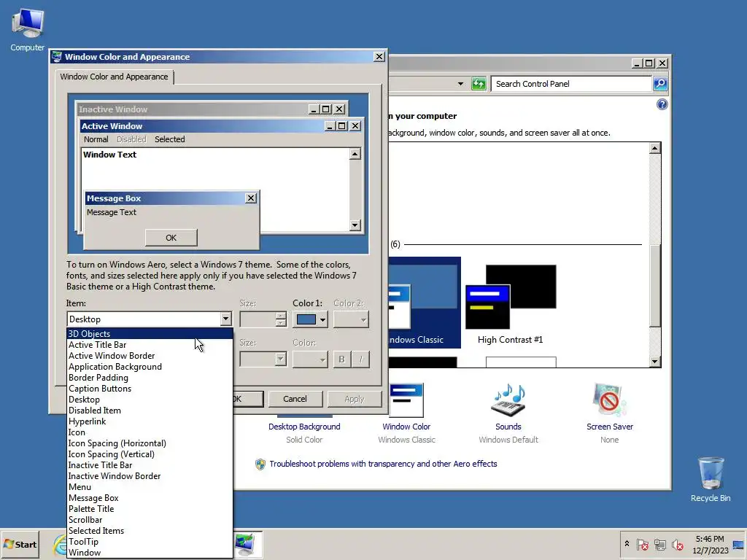Viewport: 747px width, 560px height.
Task: Open the Computer desktop icon
Action: pyautogui.click(x=28, y=30)
